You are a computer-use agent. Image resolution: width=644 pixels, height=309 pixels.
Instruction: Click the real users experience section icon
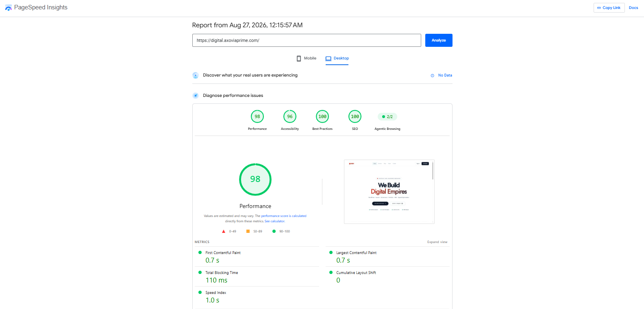click(196, 75)
